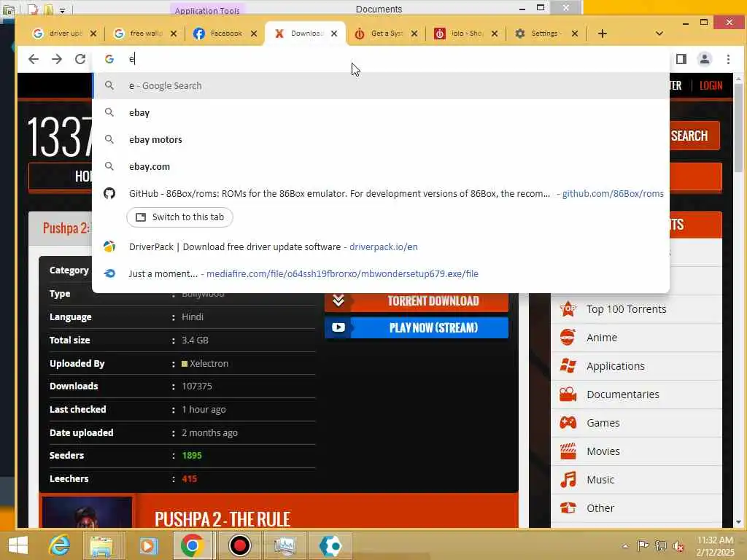Screen dimensions: 747x560
Task: Close the Settings tab
Action: pyautogui.click(x=575, y=34)
